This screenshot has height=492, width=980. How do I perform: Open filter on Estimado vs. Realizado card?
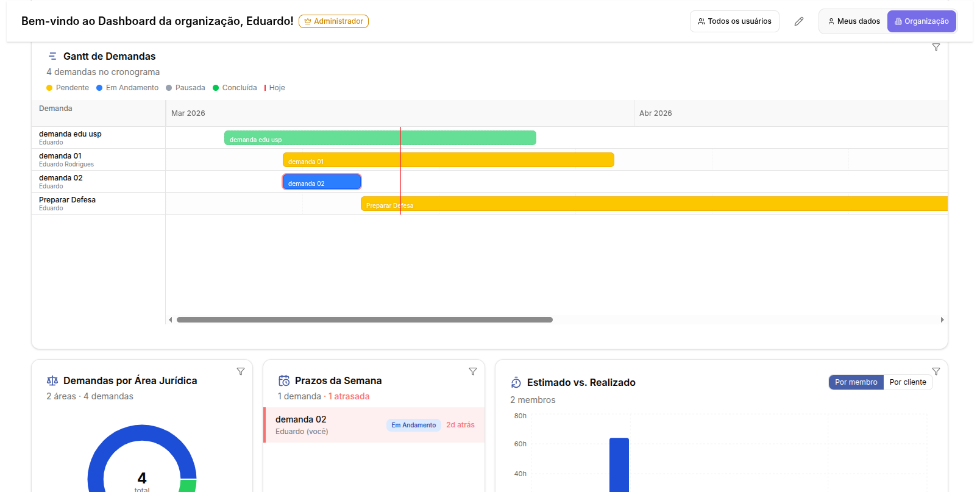(936, 371)
